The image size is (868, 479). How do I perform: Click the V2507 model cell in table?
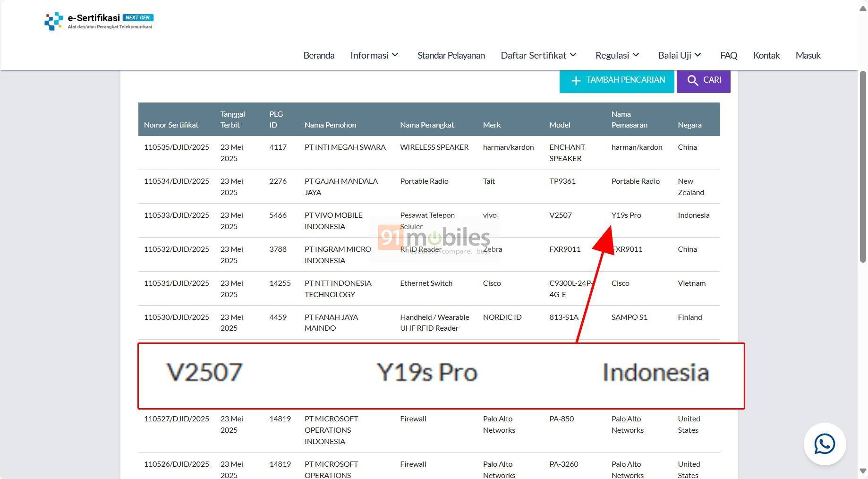click(x=561, y=215)
